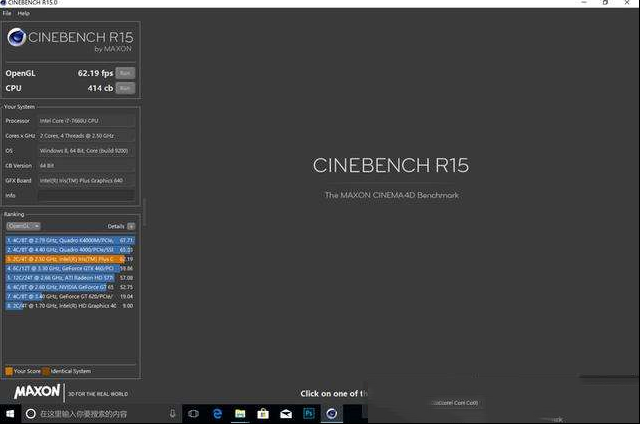
Task: Open Photoshop from taskbar
Action: [x=309, y=414]
